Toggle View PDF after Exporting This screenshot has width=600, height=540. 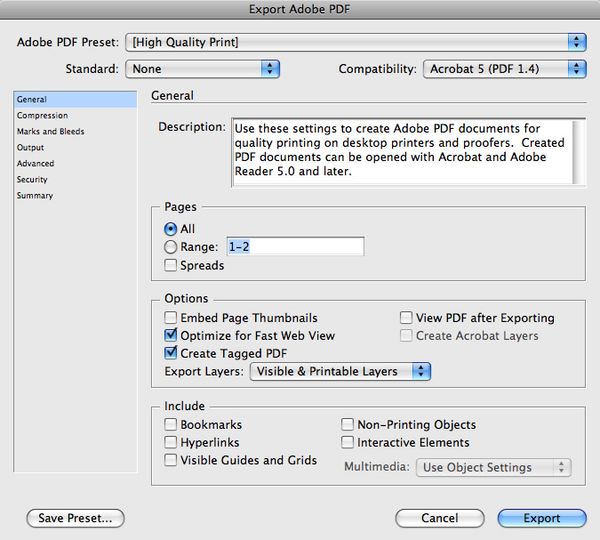406,318
